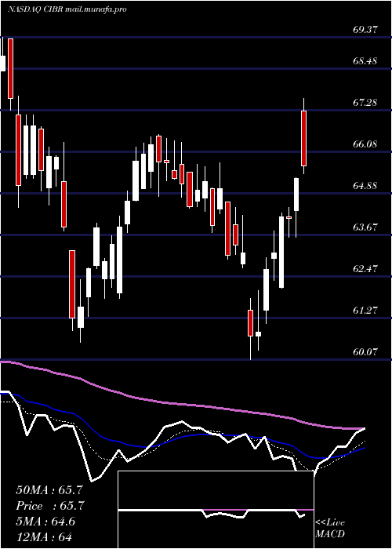Screen dimensions: 392x549
Task: Click the 68.48 price level label
Action: 365,61
